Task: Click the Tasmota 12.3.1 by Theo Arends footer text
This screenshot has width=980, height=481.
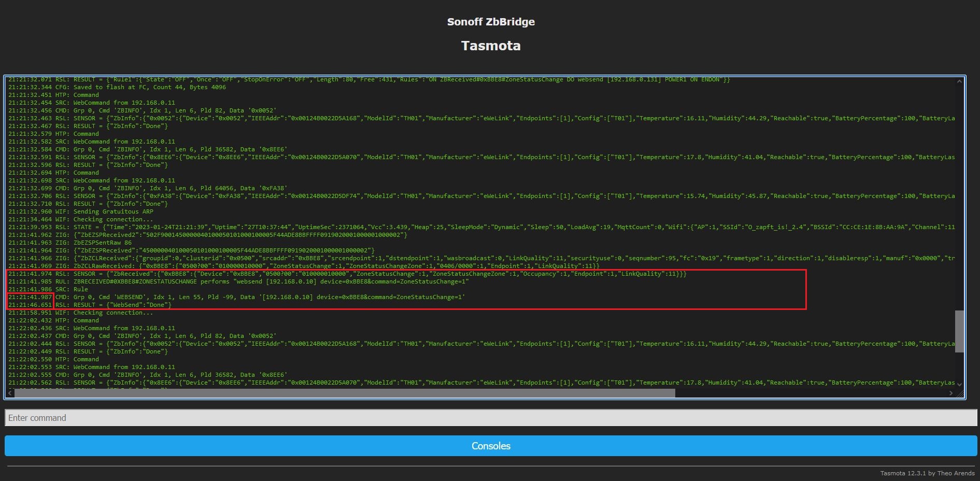Action: (927, 473)
